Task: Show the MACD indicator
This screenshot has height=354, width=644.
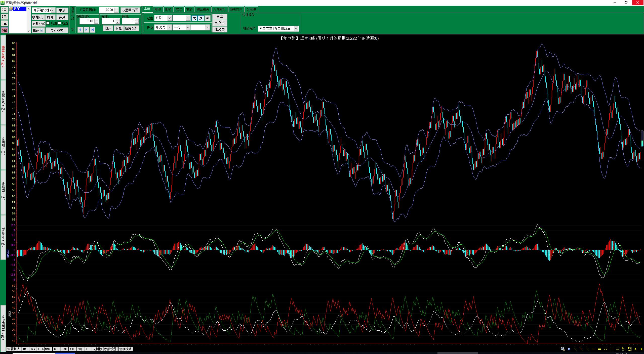Action: tap(48, 349)
